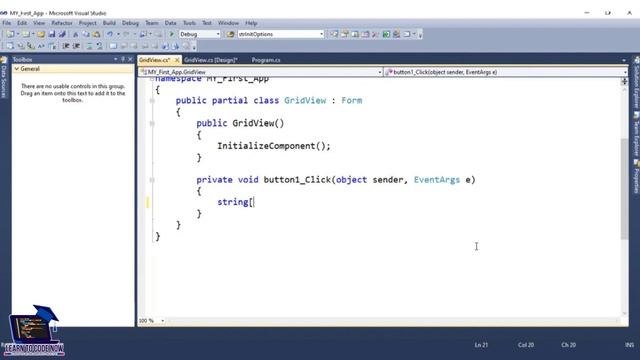The width and height of the screenshot is (640, 360).
Task: Click the EventArgs type in the method signature
Action: coord(437,180)
